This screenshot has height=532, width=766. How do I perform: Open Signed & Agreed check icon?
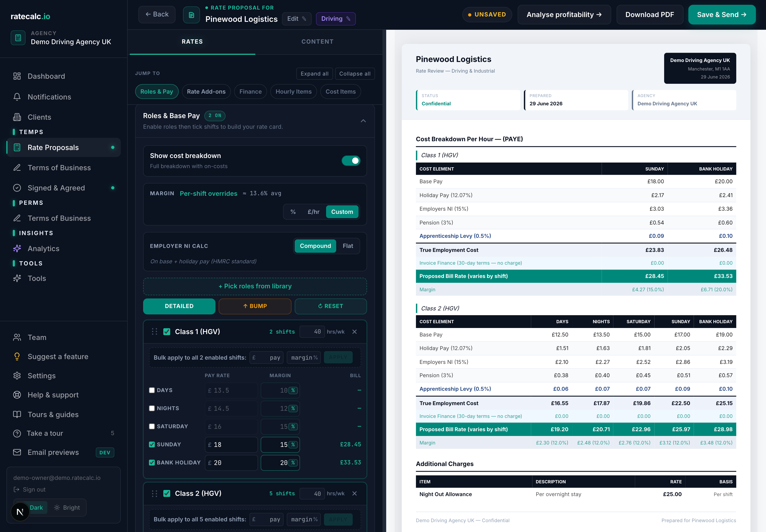17,188
